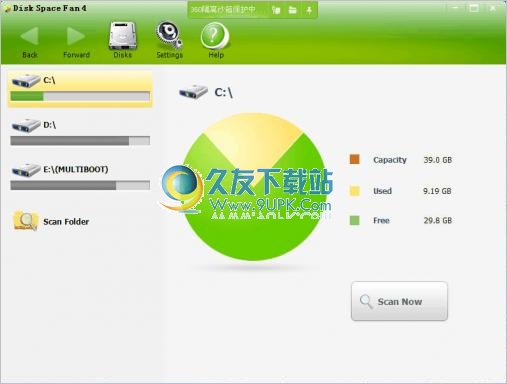
Task: Minimize the Disk Space Fan window
Action: pyautogui.click(x=455, y=8)
